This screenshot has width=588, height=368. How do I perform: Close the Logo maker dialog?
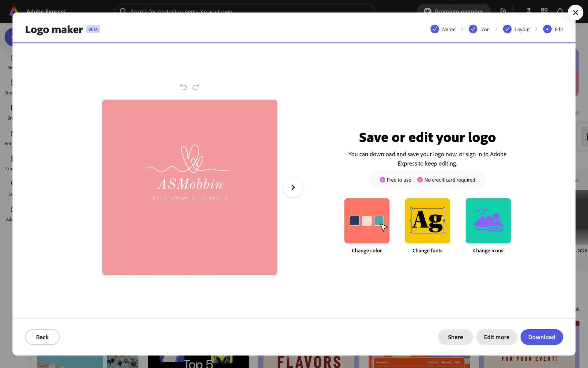pyautogui.click(x=575, y=13)
